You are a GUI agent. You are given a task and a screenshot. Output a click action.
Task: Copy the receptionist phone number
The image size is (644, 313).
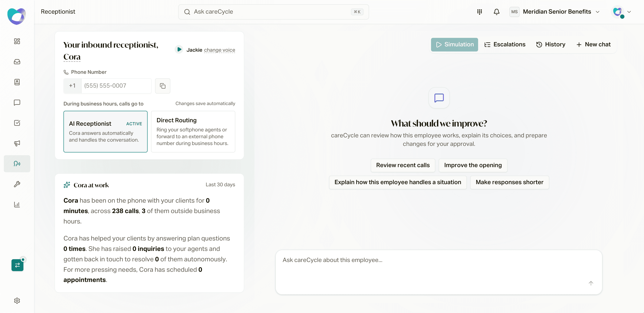click(x=163, y=86)
